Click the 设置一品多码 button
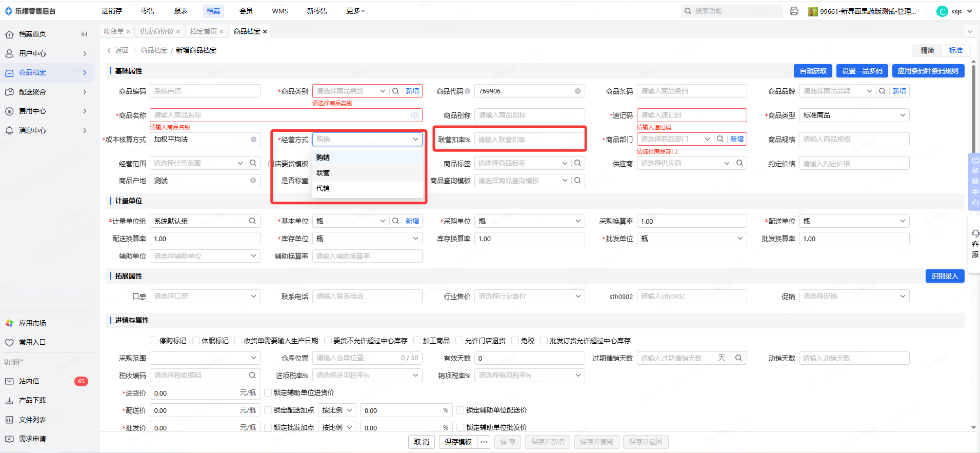Image resolution: width=980 pixels, height=453 pixels. (x=862, y=71)
